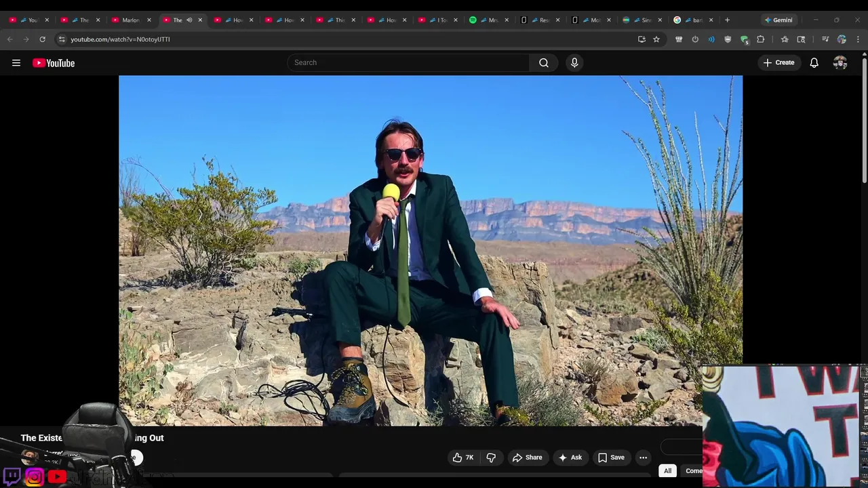Dislike the video with thumbs down

click(x=491, y=457)
